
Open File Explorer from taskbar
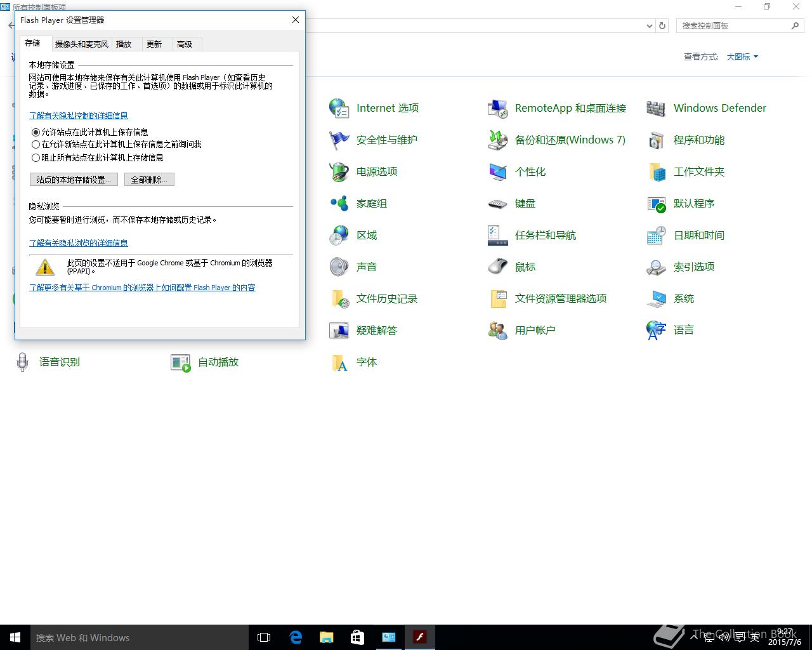click(x=327, y=637)
